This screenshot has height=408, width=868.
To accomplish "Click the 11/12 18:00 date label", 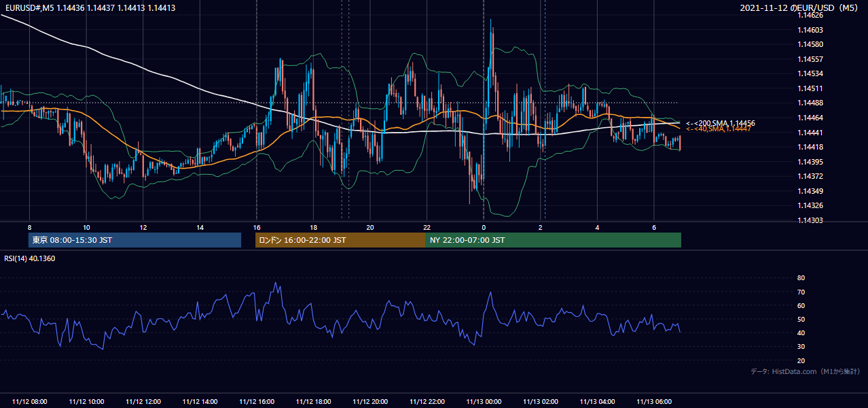I will (x=313, y=402).
